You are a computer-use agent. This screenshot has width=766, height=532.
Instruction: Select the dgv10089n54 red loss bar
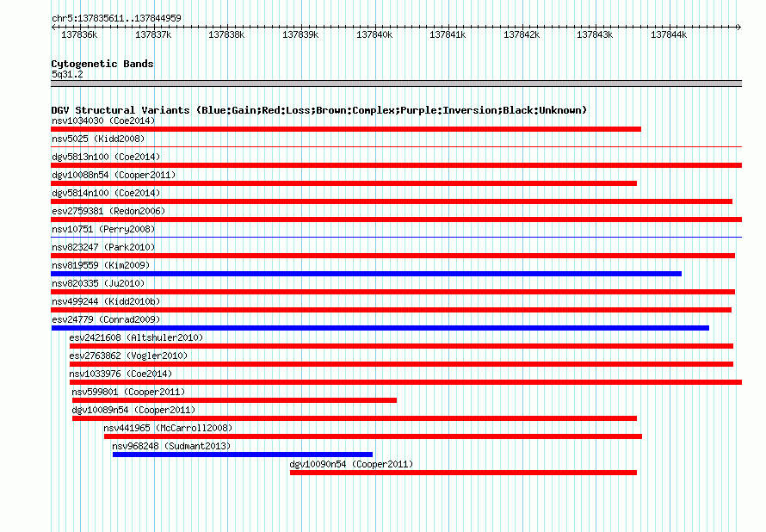[x=355, y=418]
